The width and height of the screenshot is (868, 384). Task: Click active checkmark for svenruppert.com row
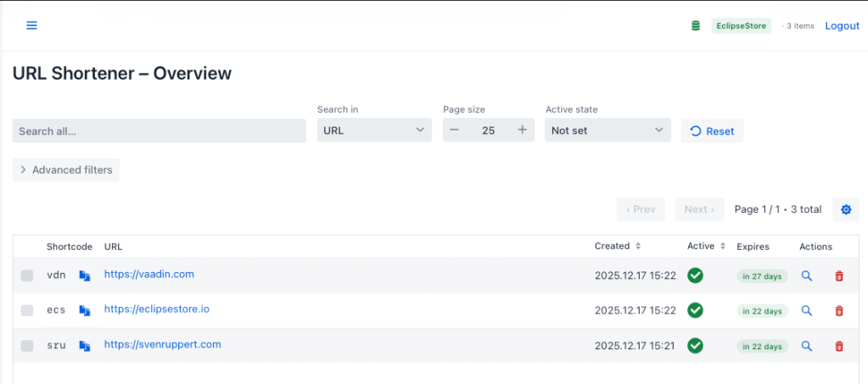tap(695, 346)
